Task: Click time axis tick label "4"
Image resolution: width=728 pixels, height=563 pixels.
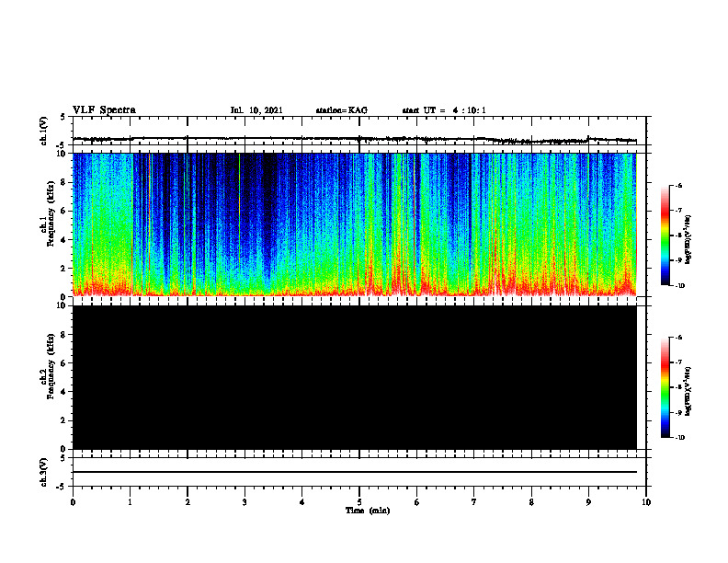Action: click(x=302, y=502)
